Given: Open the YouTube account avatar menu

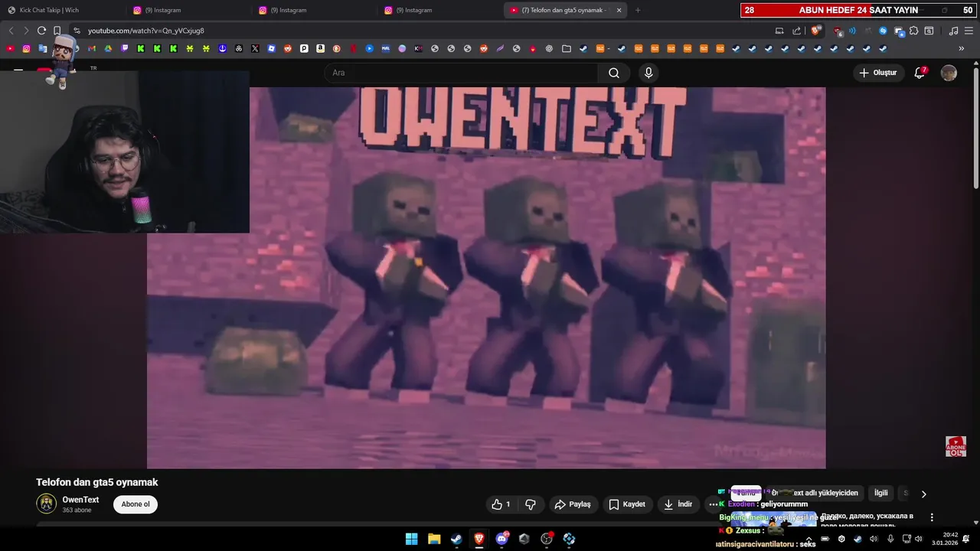Looking at the screenshot, I should tap(949, 73).
